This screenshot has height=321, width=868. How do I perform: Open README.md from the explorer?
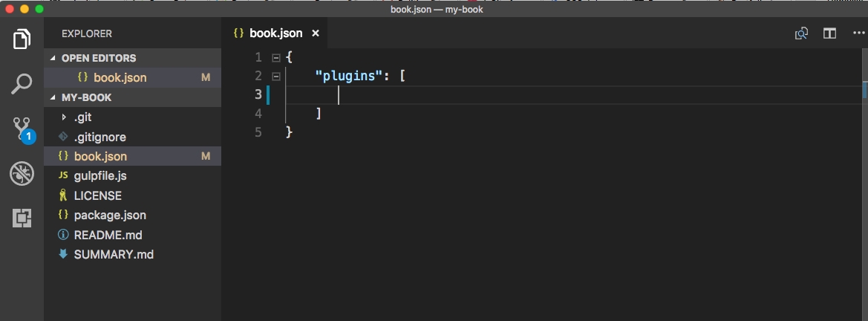pyautogui.click(x=108, y=235)
